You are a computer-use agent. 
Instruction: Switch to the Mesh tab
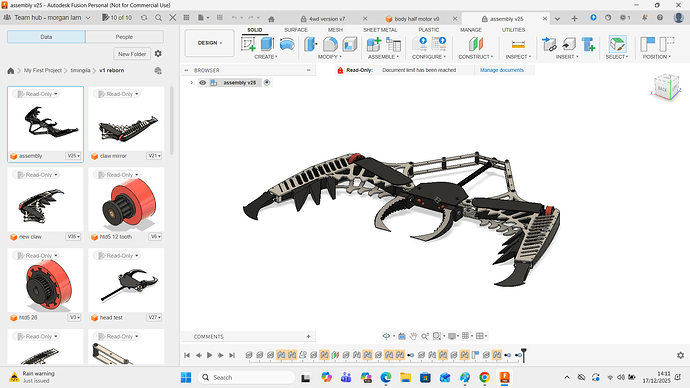(x=335, y=30)
